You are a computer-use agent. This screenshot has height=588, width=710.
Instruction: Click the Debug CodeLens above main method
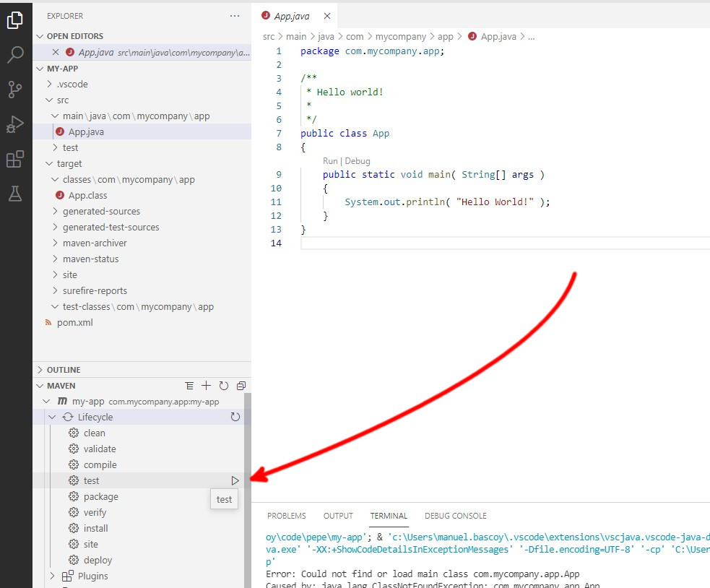[x=358, y=161]
